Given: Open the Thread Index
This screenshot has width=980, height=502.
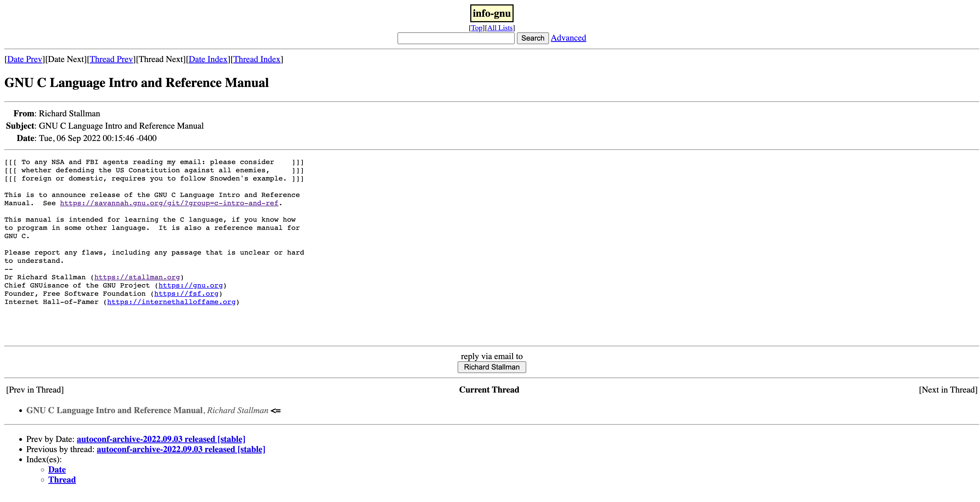Looking at the screenshot, I should pos(257,59).
